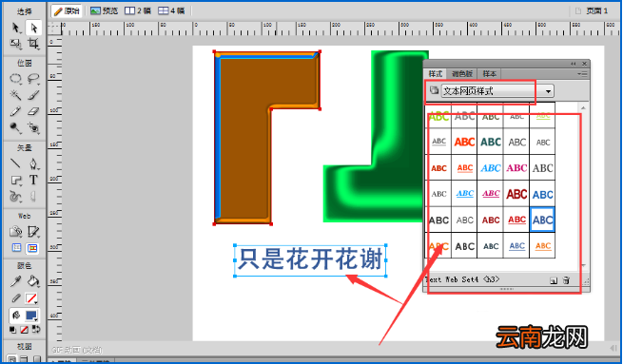Toggle hide slices and hotspots
Viewport: 623px width, 364px height.
click(x=16, y=248)
